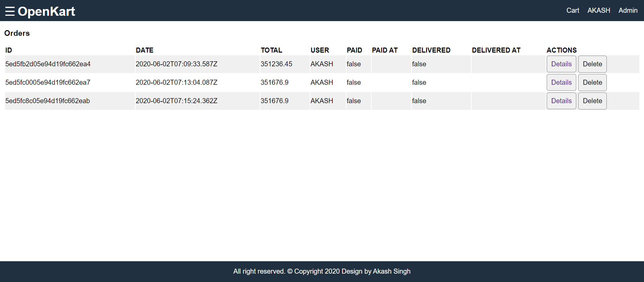
Task: Click the DELIVERED AT column header
Action: (x=496, y=50)
